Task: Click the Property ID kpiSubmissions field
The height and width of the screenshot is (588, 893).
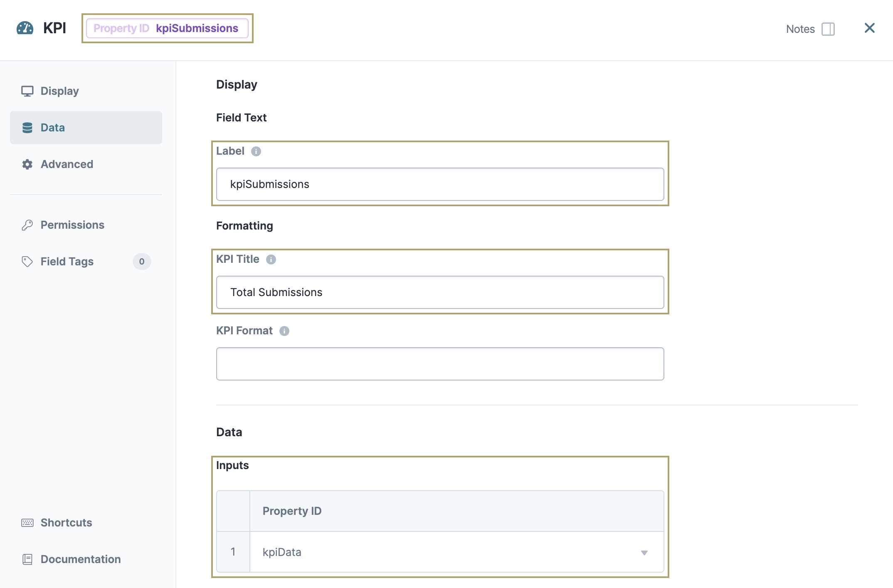Action: click(167, 28)
